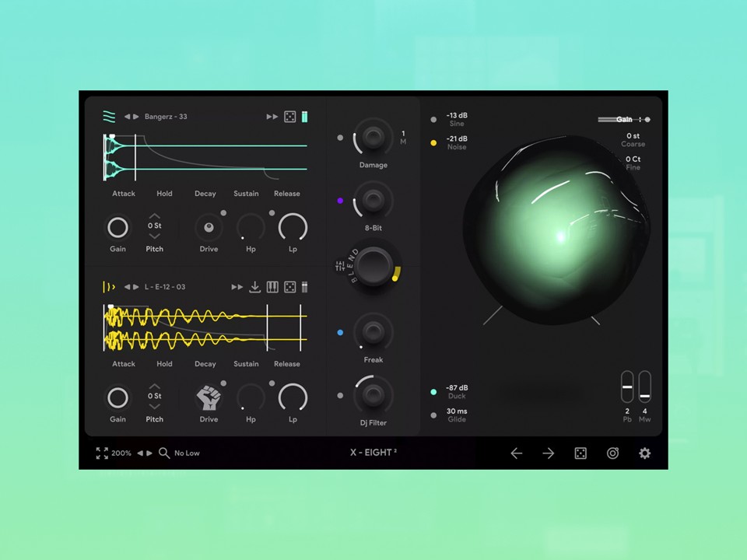The width and height of the screenshot is (747, 560).
Task: Open the No Low label menu
Action: tap(187, 453)
